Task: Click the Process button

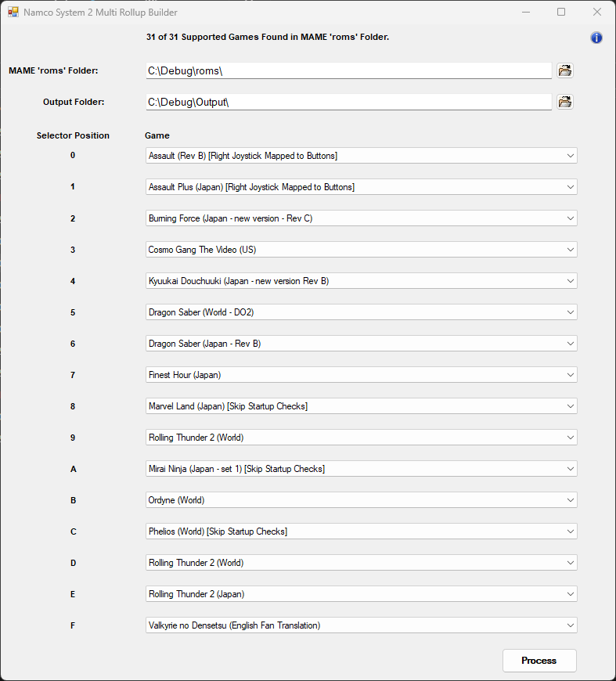Action: 539,661
